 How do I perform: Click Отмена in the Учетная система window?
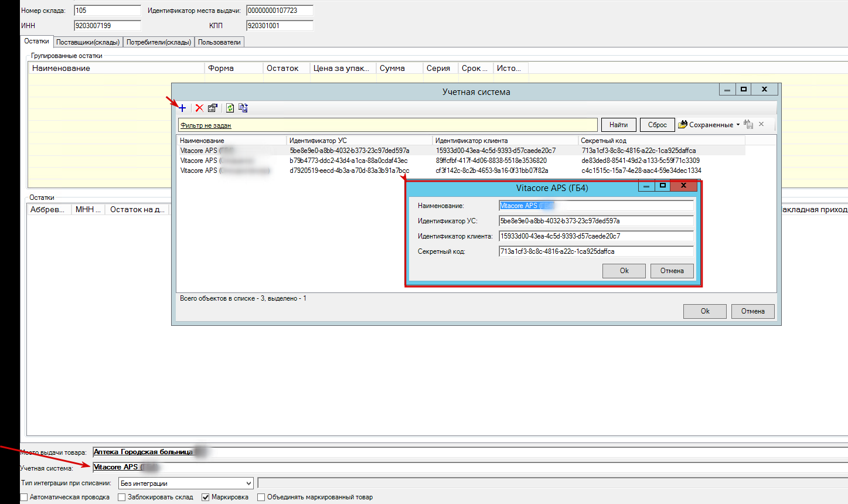(x=753, y=311)
